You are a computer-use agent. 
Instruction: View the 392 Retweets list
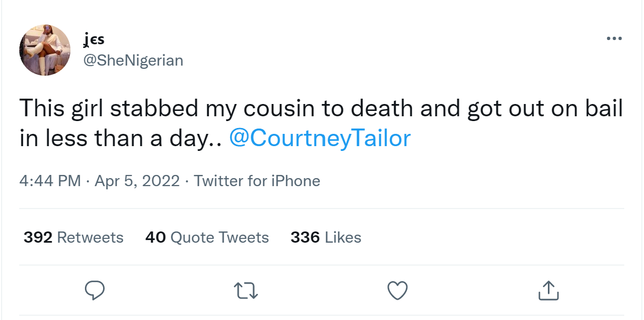(73, 237)
